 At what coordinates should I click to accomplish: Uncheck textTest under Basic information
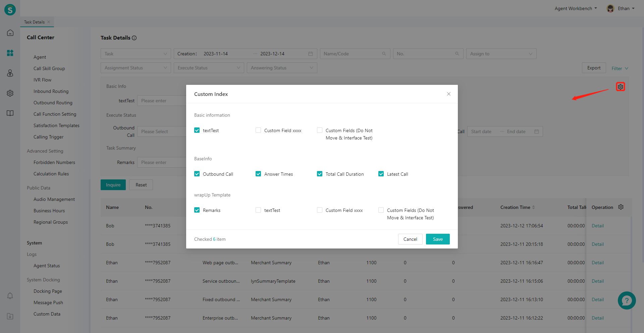pos(197,130)
